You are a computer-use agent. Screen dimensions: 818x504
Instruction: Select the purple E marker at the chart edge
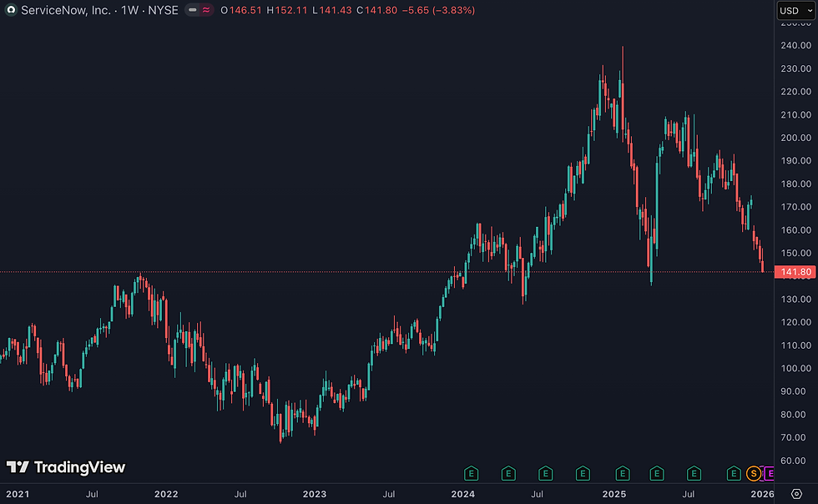769,474
